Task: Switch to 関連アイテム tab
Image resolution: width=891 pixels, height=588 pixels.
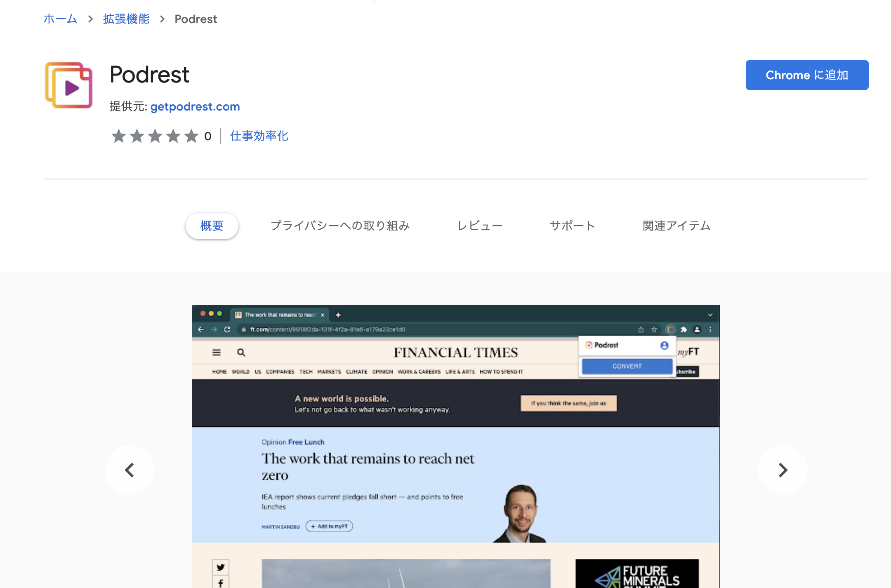Action: 676,226
